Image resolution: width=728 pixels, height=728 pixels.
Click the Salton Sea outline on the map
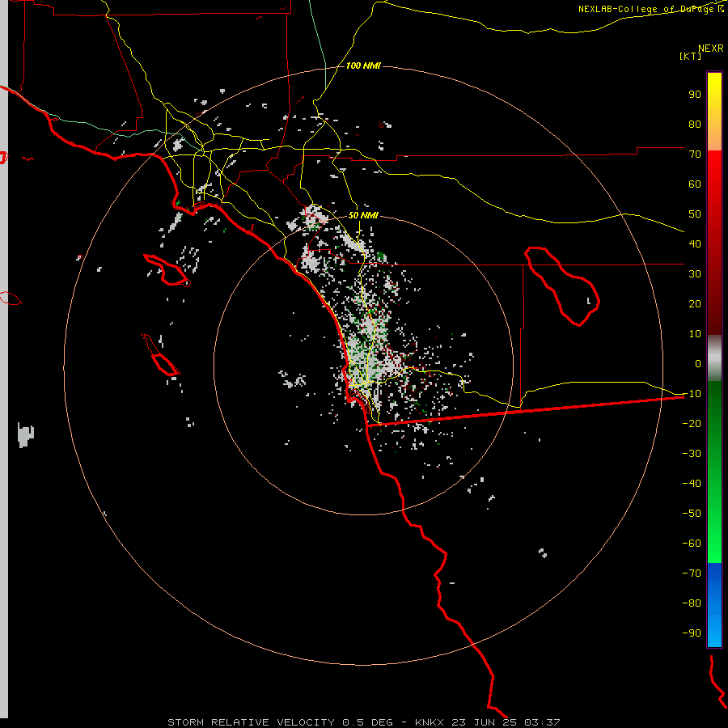562,286
